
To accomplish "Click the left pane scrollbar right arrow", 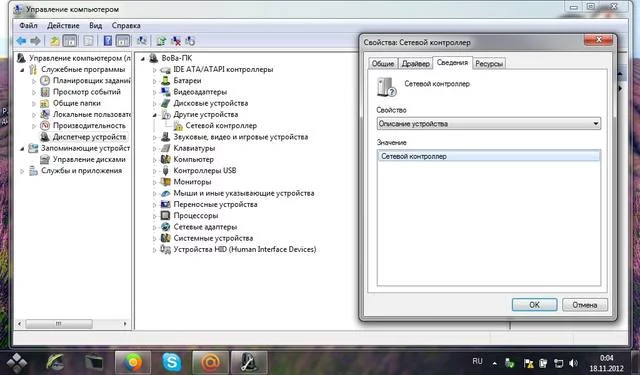I will click(x=125, y=324).
